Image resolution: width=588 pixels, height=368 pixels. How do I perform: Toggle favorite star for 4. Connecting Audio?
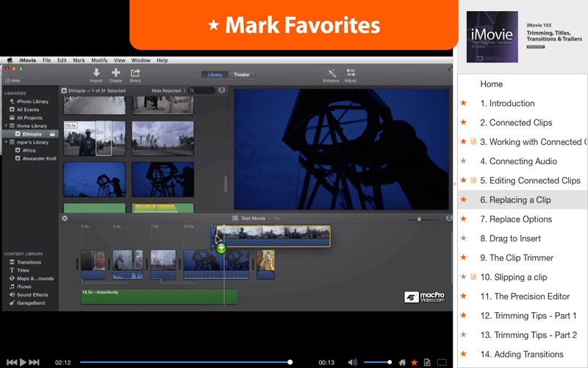click(x=464, y=160)
